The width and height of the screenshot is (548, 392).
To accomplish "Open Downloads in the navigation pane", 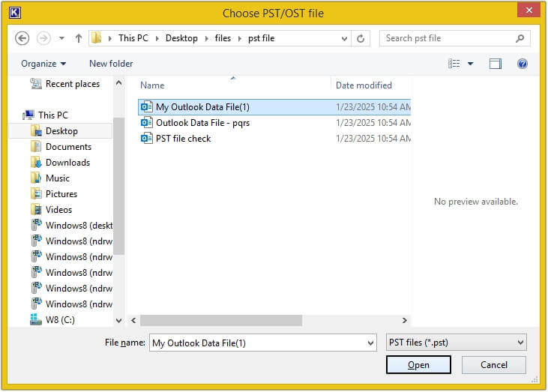I will (x=67, y=163).
